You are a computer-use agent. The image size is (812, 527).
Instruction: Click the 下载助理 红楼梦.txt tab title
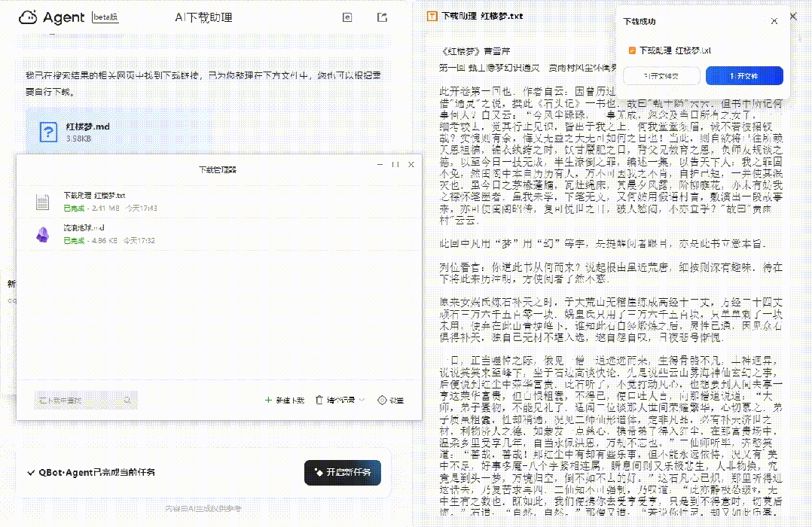pyautogui.click(x=481, y=16)
